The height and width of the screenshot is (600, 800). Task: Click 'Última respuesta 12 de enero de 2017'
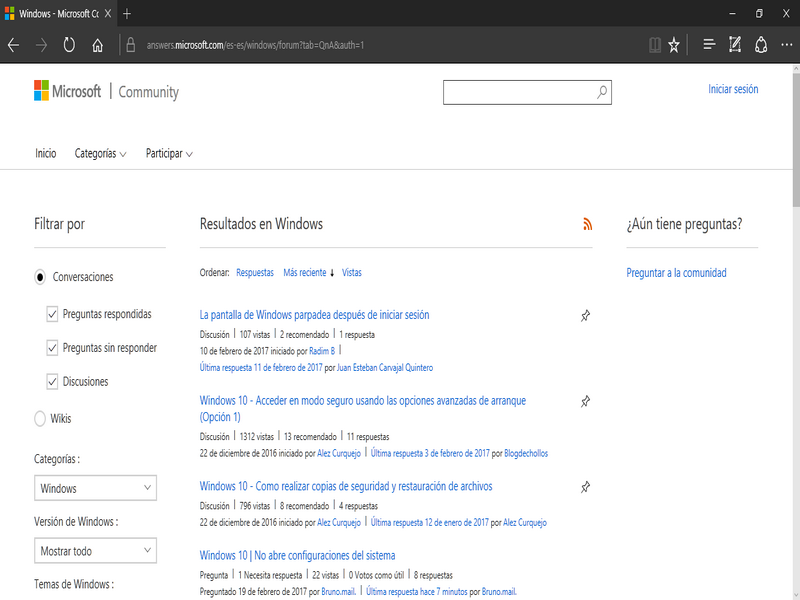point(430,522)
